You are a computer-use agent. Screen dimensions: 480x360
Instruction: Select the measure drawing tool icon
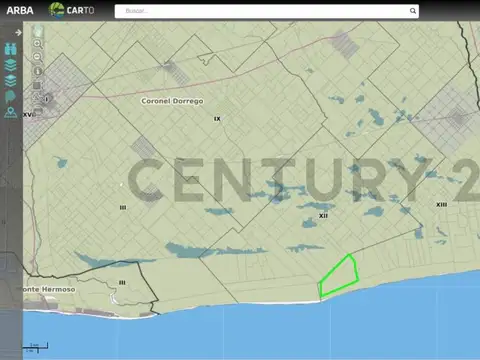tap(37, 98)
